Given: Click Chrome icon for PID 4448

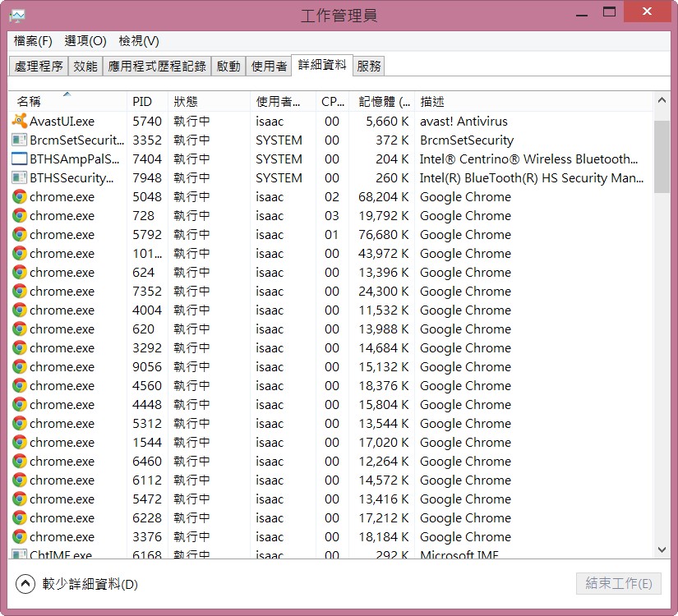Looking at the screenshot, I should tap(20, 405).
